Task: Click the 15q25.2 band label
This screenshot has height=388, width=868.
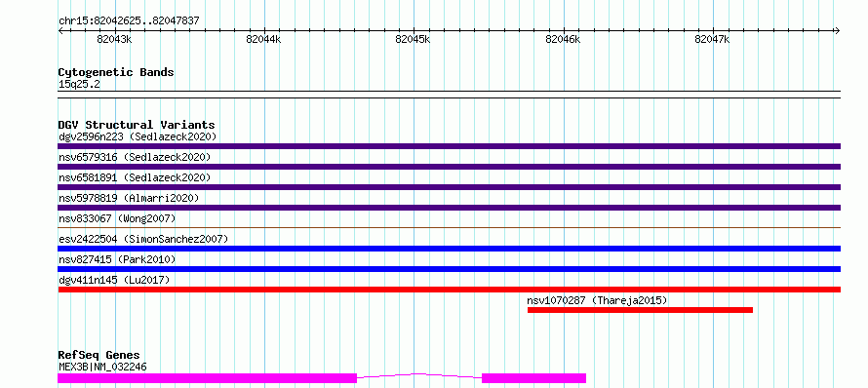Action: pos(79,84)
